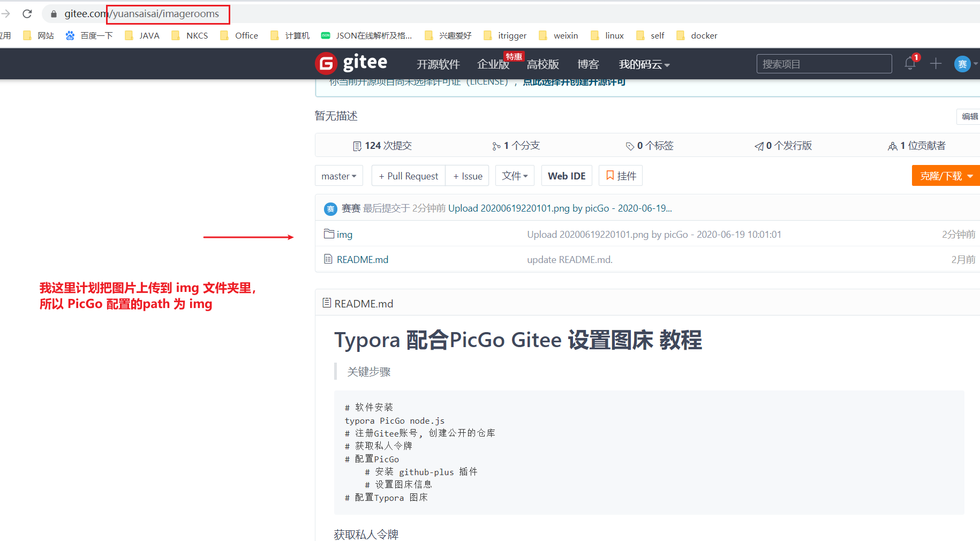Viewport: 980px width, 541px height.
Task: Go to 高校版 in navbar
Action: click(x=542, y=64)
